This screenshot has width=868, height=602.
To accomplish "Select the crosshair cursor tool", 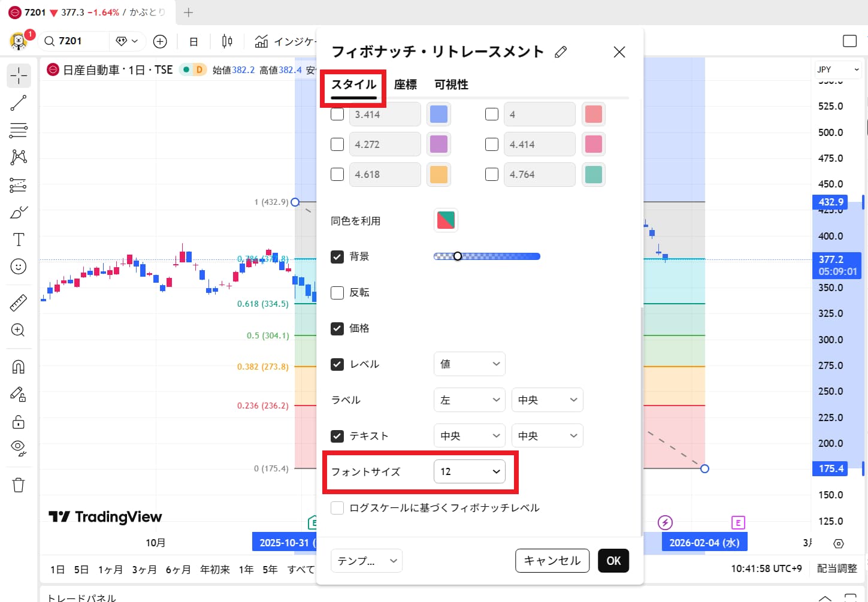I will coord(19,75).
